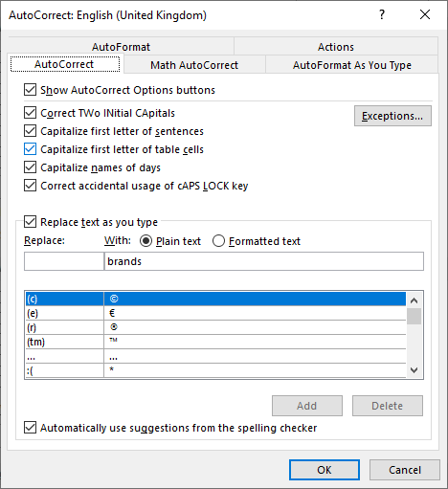
Task: Select the ellipsis replacement entry
Action: pyautogui.click(x=215, y=356)
